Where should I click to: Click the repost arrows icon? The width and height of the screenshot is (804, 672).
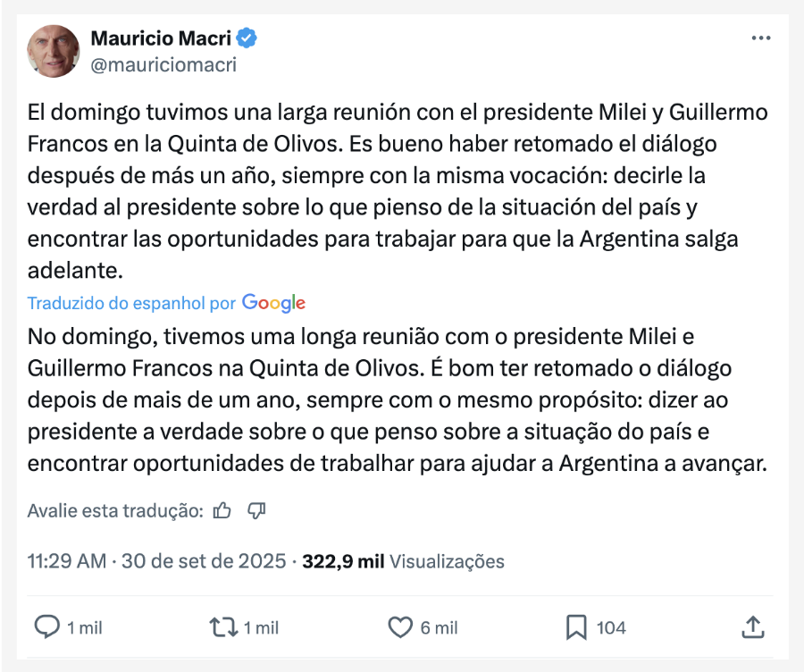click(x=220, y=627)
